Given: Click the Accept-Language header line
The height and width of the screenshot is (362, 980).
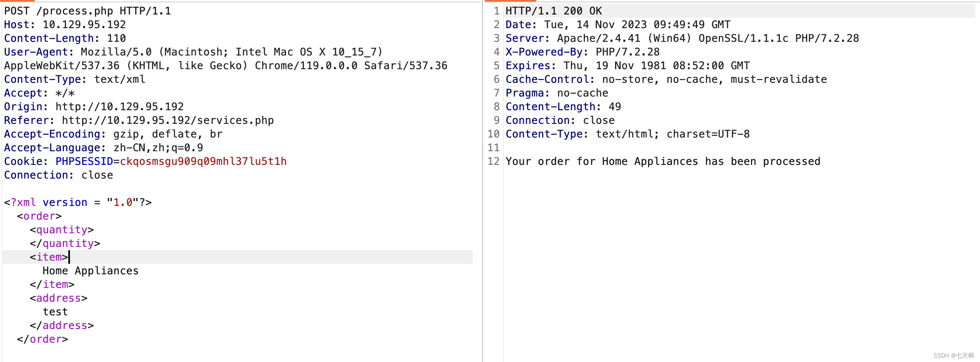Looking at the screenshot, I should [104, 148].
